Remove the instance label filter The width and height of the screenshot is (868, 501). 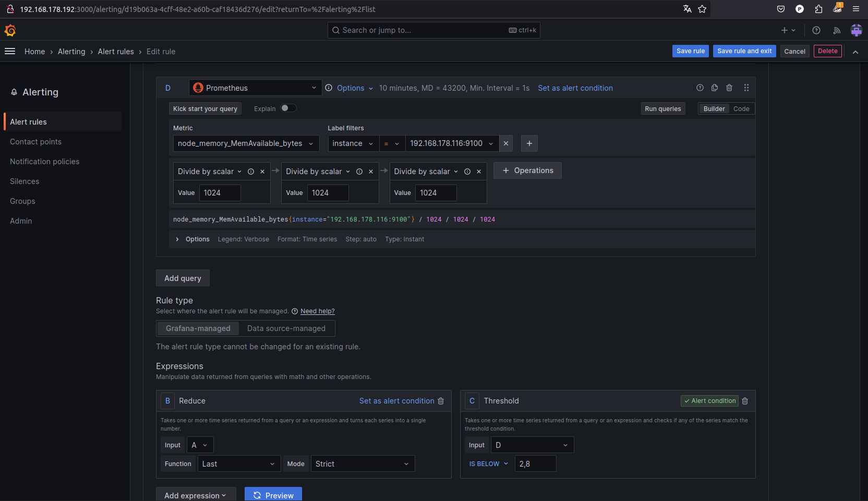click(506, 143)
